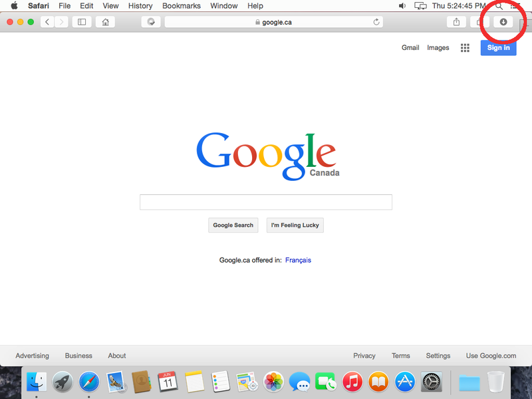Viewport: 532px width, 399px height.
Task: Open the Help menu
Action: coord(255,6)
